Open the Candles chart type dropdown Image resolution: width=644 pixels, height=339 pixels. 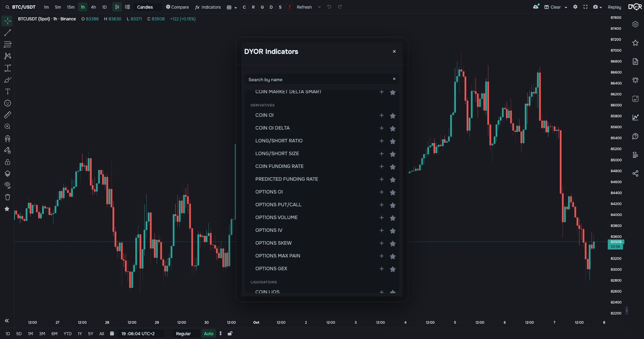(x=148, y=7)
